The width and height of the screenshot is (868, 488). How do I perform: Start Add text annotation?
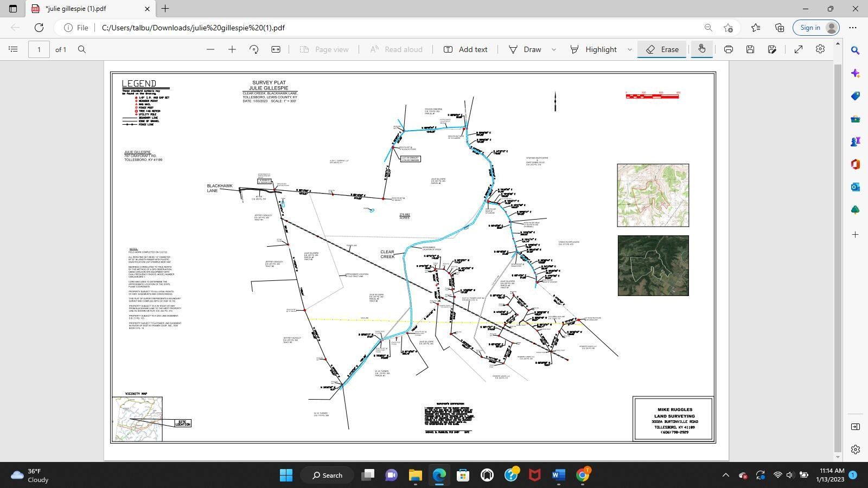(x=465, y=49)
